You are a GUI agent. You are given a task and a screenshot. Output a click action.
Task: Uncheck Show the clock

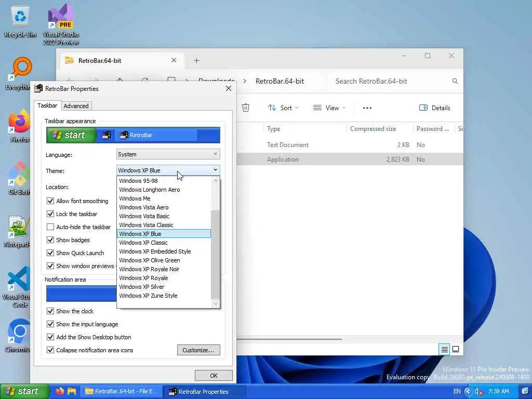pyautogui.click(x=50, y=311)
